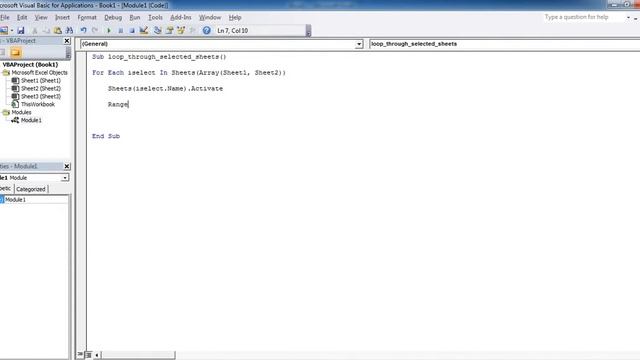Switch to the Alphabetic properties tab

pos(6,189)
